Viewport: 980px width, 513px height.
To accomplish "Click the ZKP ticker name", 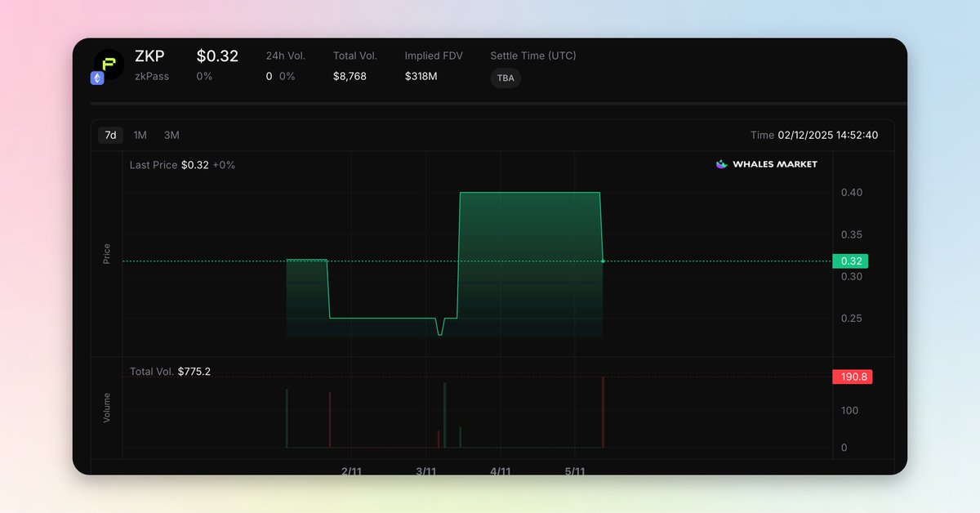I will click(149, 56).
